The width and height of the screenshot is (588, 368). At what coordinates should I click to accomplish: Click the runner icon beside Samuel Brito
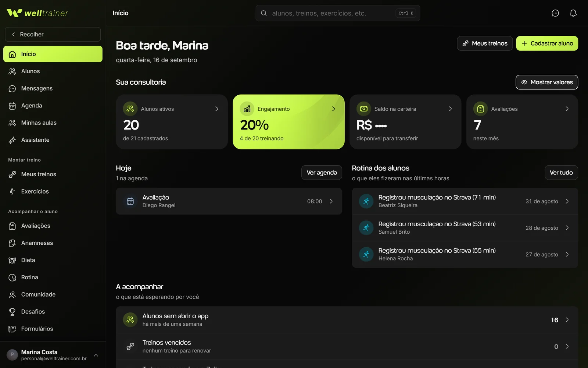point(366,228)
